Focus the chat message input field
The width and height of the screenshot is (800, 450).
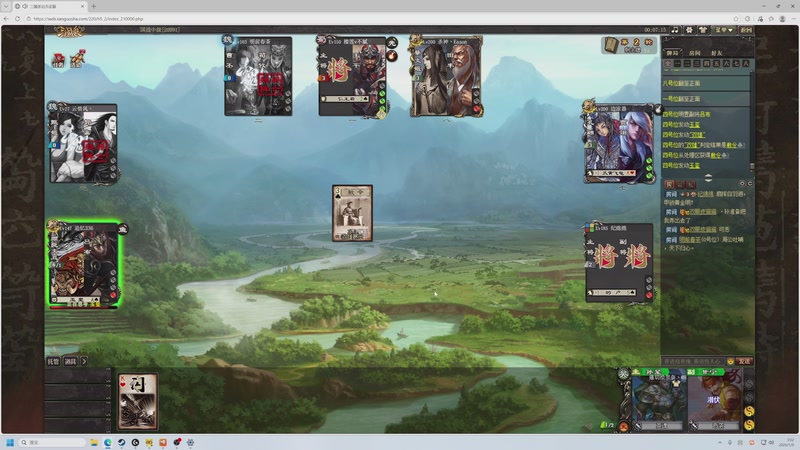pyautogui.click(x=693, y=361)
